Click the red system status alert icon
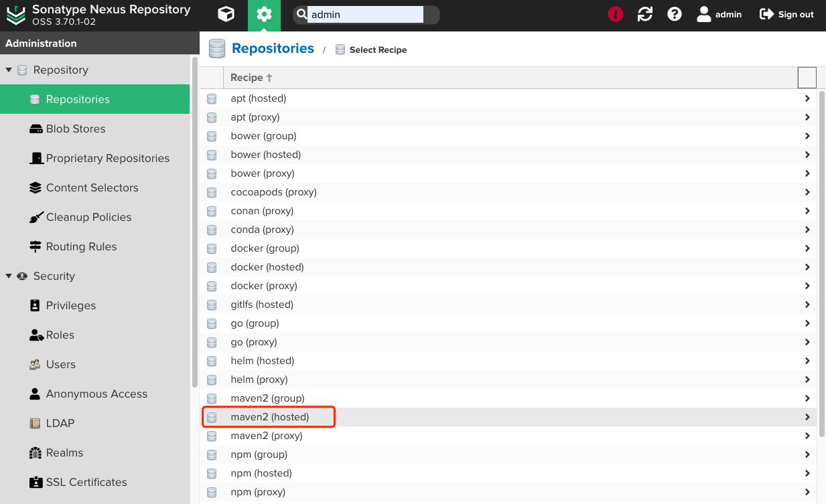 tap(616, 14)
